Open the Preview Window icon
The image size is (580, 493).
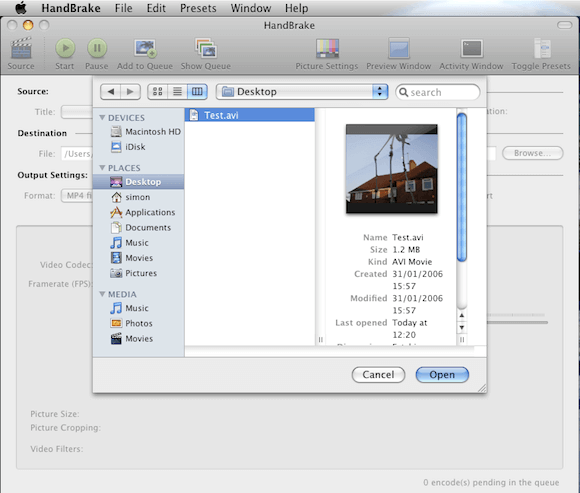[398, 48]
